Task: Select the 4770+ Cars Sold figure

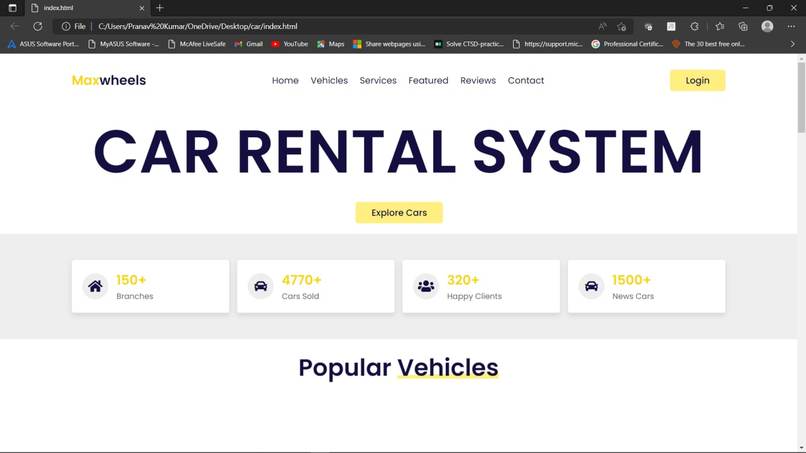Action: tap(301, 280)
